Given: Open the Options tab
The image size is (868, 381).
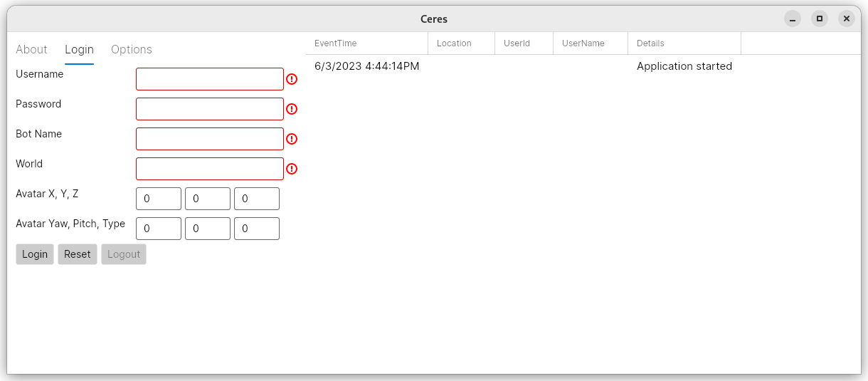Looking at the screenshot, I should click(x=132, y=49).
